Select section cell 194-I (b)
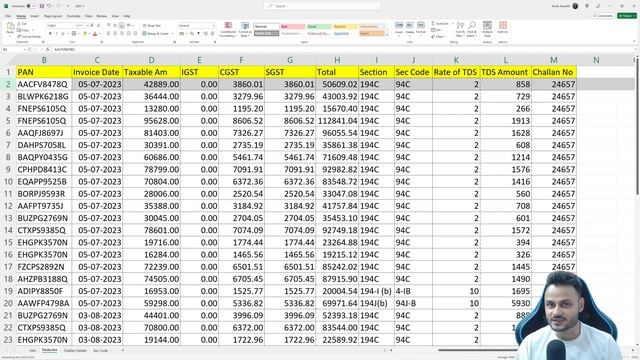The image size is (640, 360). [376, 291]
